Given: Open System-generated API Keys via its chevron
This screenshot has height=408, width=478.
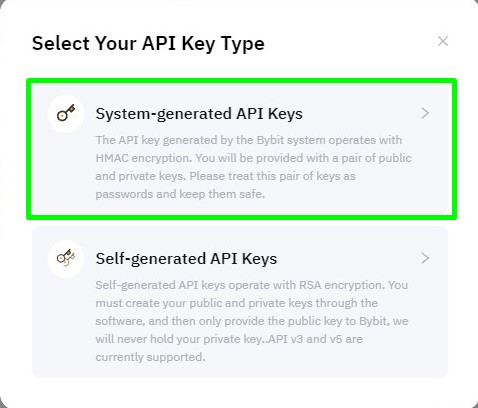Looking at the screenshot, I should [x=425, y=113].
